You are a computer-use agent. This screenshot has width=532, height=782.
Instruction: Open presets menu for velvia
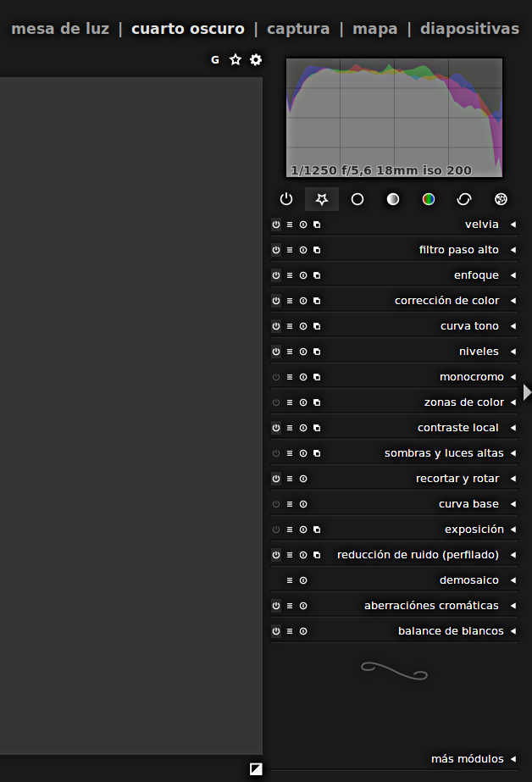(x=290, y=225)
